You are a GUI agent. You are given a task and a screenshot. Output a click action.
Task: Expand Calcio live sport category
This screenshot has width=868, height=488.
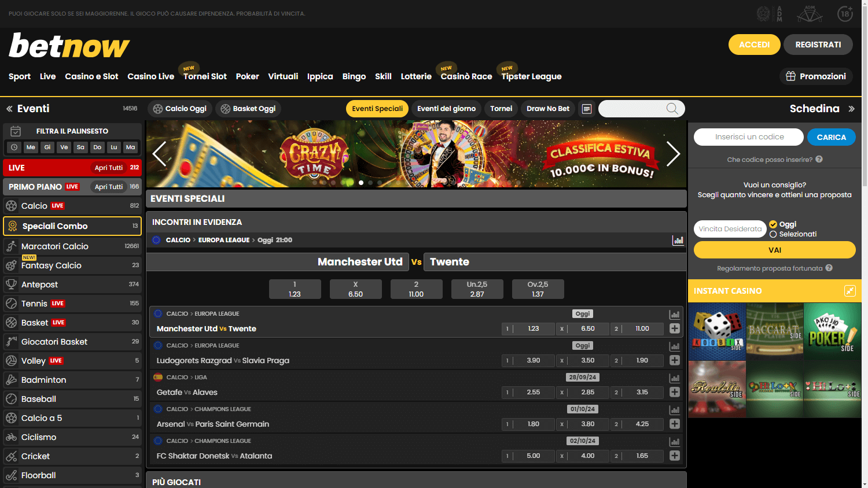click(x=72, y=206)
